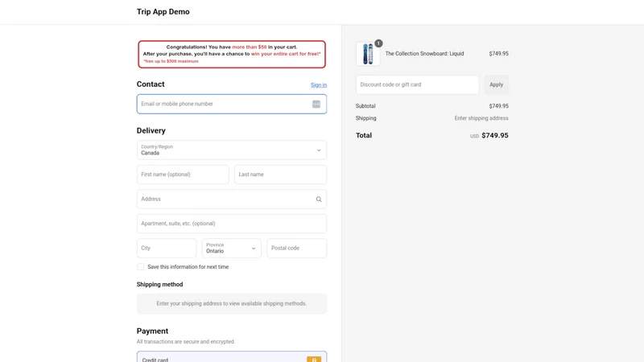
Task: Focus the Email or mobile phone number field
Action: tap(232, 105)
